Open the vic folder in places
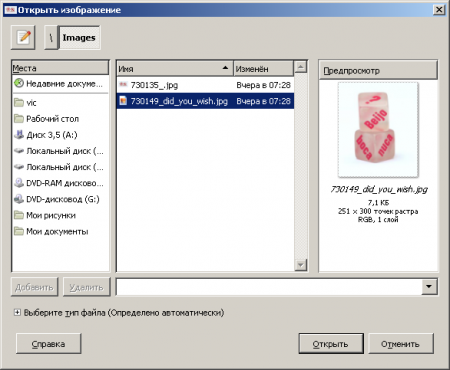This screenshot has width=450, height=370. pyautogui.click(x=60, y=103)
